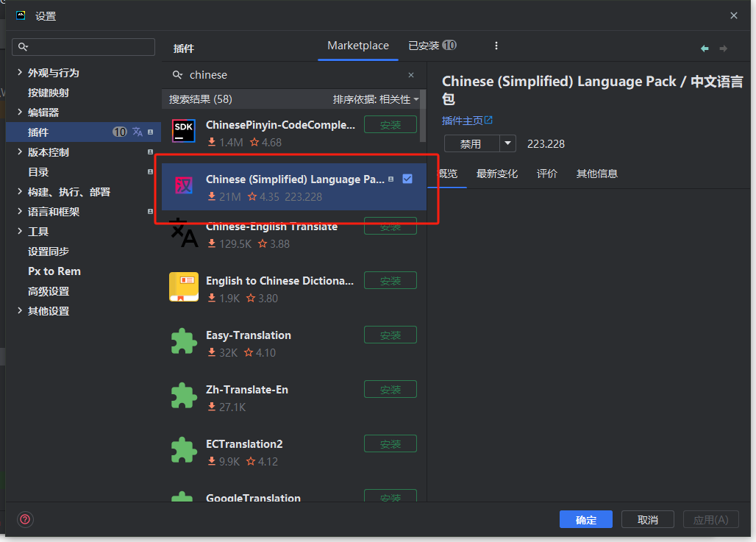The height and width of the screenshot is (542, 756).
Task: Expand the 版本控制 settings group
Action: tap(20, 152)
